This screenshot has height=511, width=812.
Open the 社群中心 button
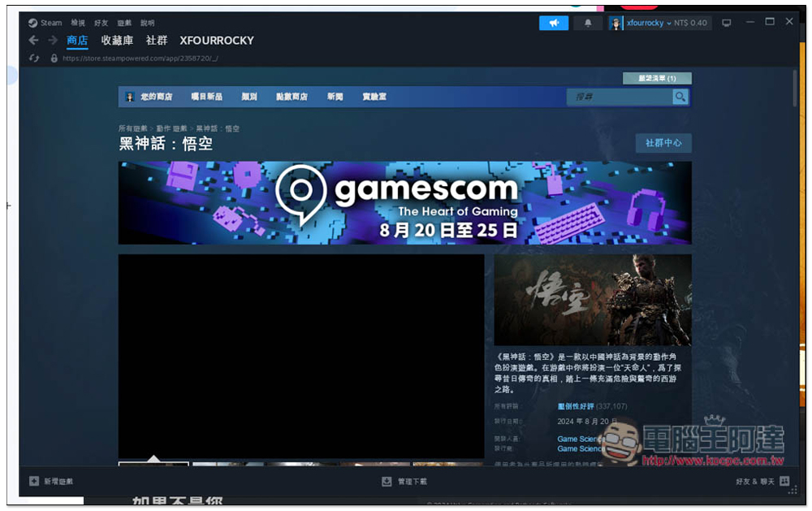[663, 143]
